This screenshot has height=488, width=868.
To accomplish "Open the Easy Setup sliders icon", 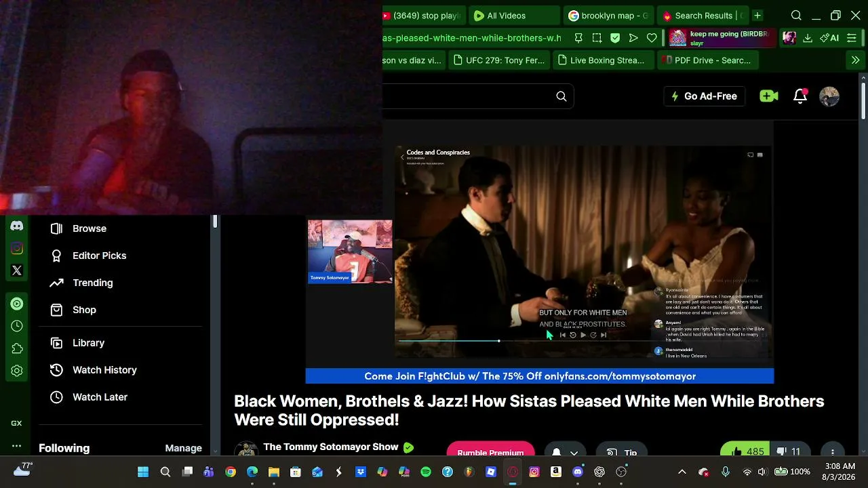I will tap(852, 38).
